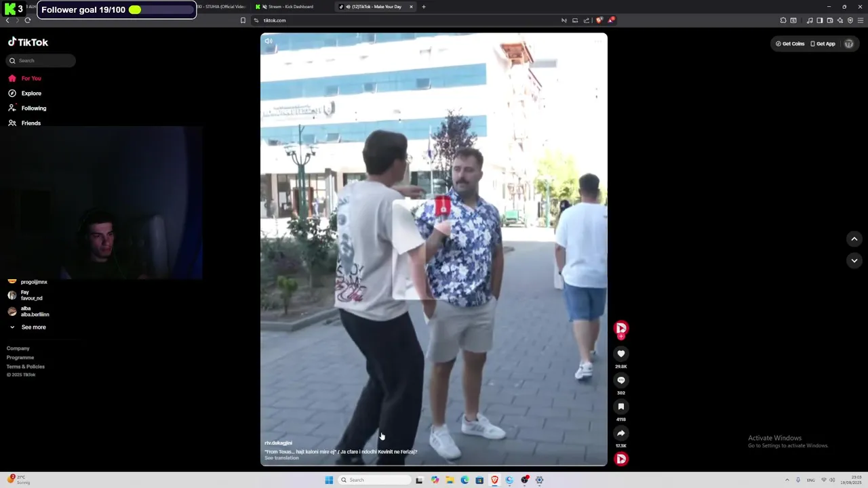Screen dimensions: 868x488
Task: Open Leo AI sparkle icon
Action: [x=840, y=20]
